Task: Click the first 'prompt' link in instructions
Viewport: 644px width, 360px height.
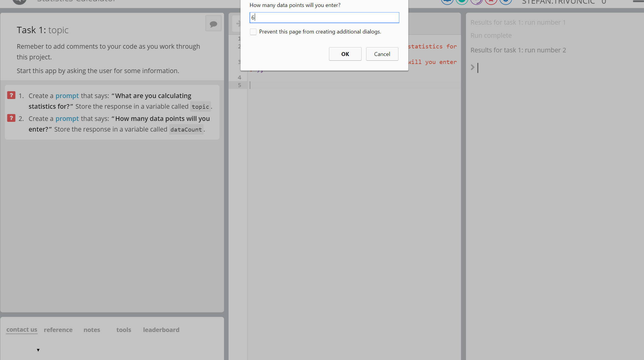Action: [67, 96]
